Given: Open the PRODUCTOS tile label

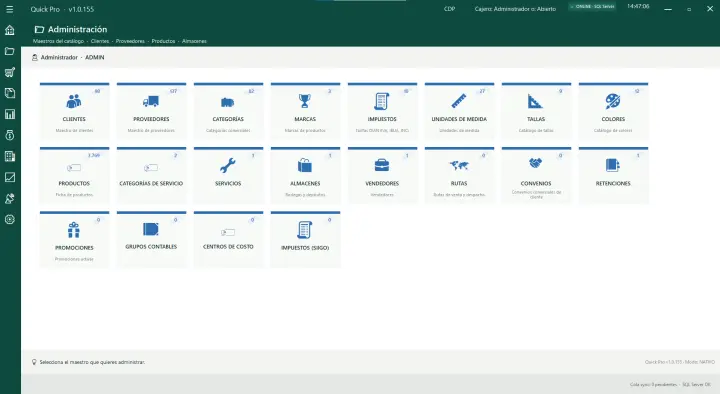Looking at the screenshot, I should pyautogui.click(x=74, y=183).
